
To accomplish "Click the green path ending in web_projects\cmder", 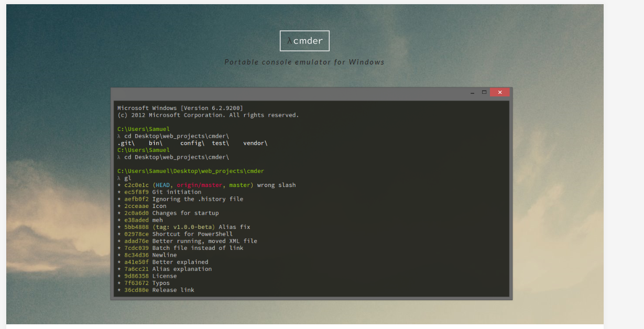I will pos(191,171).
